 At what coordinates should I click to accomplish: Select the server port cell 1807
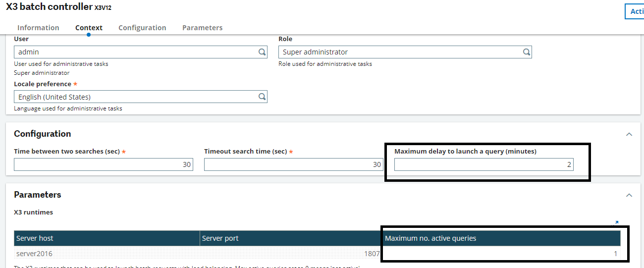pos(291,254)
